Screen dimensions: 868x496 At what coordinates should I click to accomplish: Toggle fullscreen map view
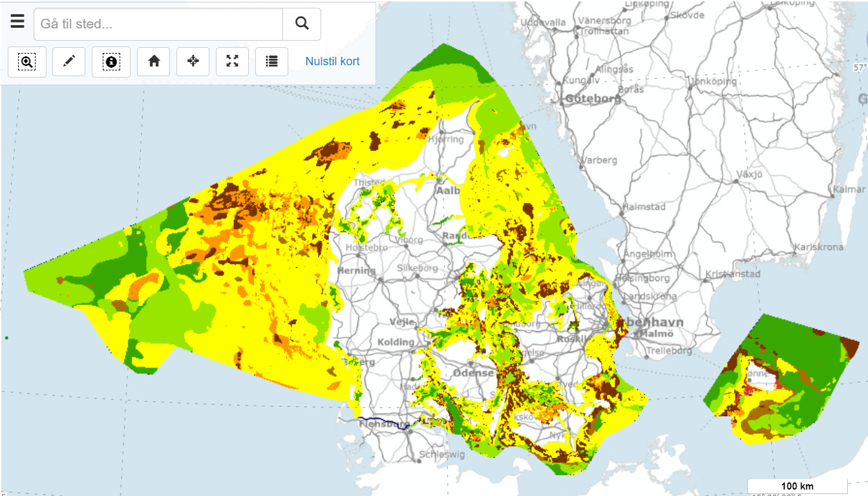pyautogui.click(x=233, y=61)
